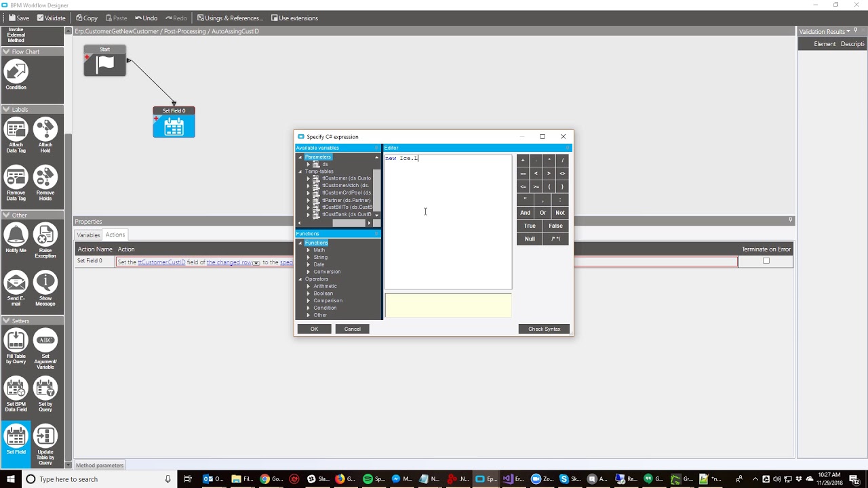Open the Validation Results dropdown
868x488 pixels.
click(x=848, y=32)
